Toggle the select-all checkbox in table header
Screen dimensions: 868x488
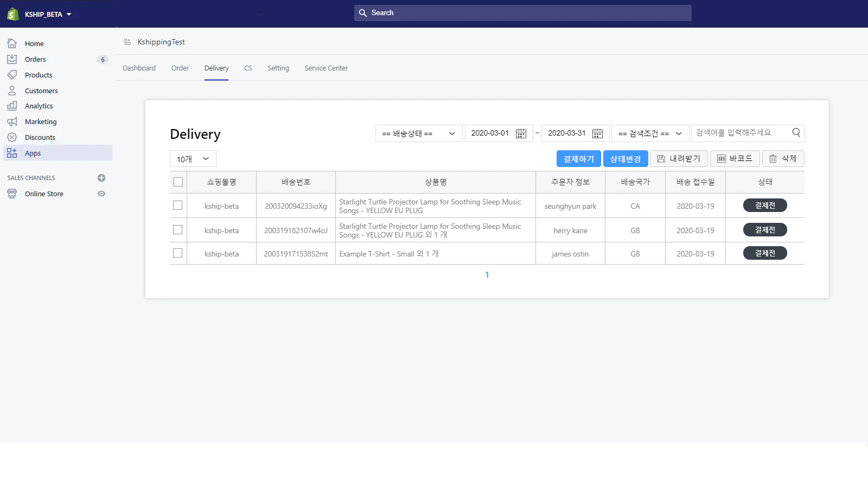click(x=178, y=182)
